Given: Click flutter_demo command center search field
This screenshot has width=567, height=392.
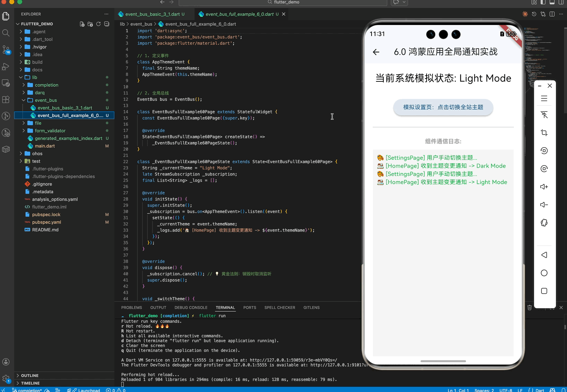Looking at the screenshot, I should [283, 2].
